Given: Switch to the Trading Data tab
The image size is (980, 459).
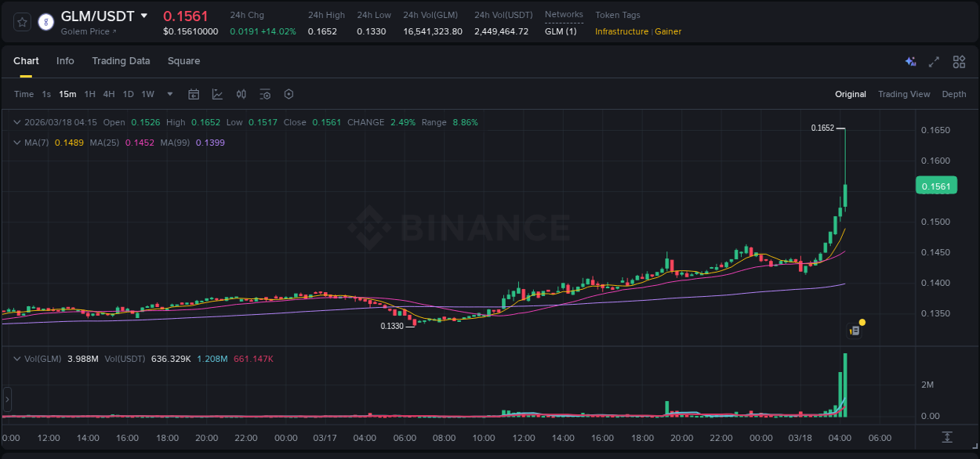Looking at the screenshot, I should 121,61.
